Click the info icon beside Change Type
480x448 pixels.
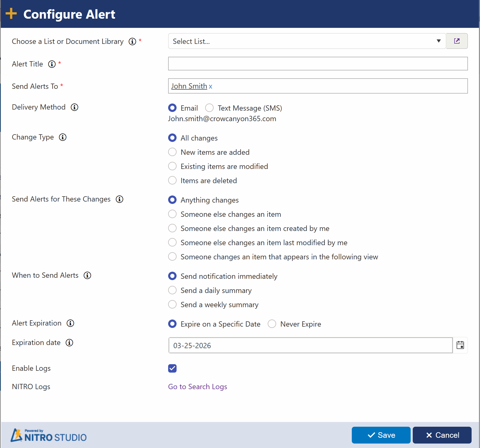pyautogui.click(x=63, y=137)
